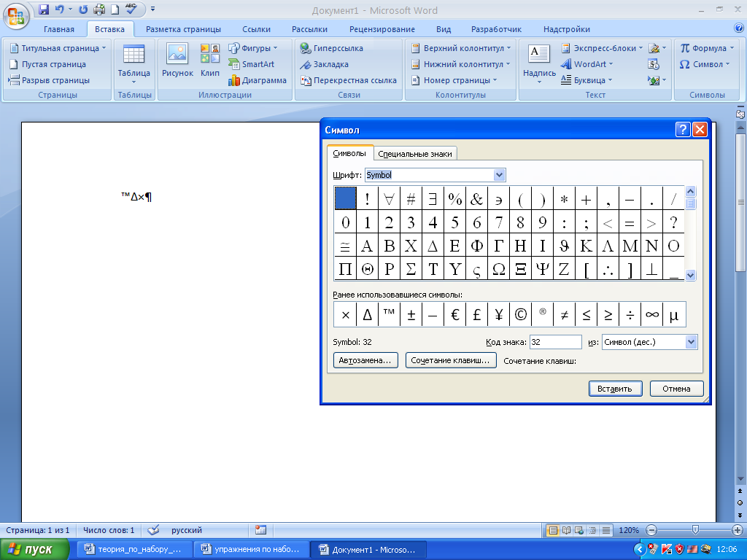Adjust the zoom slider handle
This screenshot has height=560, width=747.
[x=695, y=529]
